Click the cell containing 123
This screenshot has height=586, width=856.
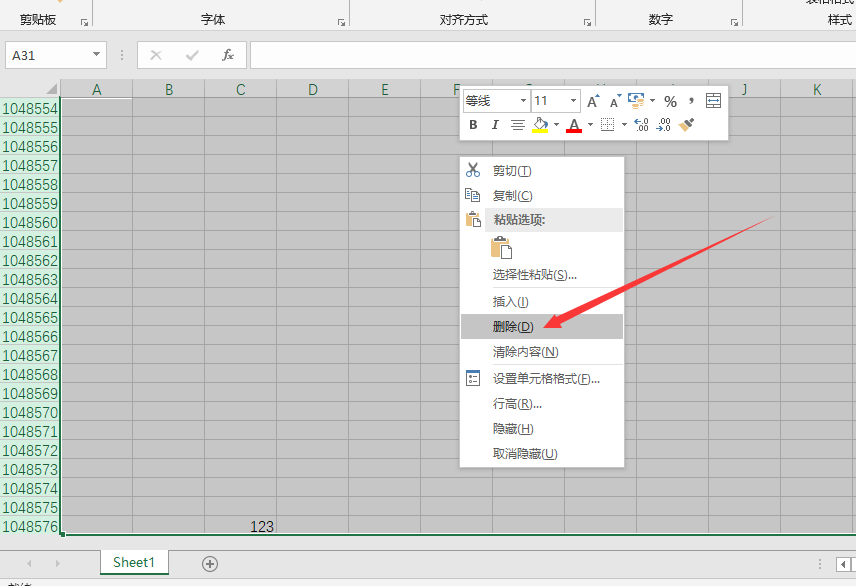pos(241,526)
